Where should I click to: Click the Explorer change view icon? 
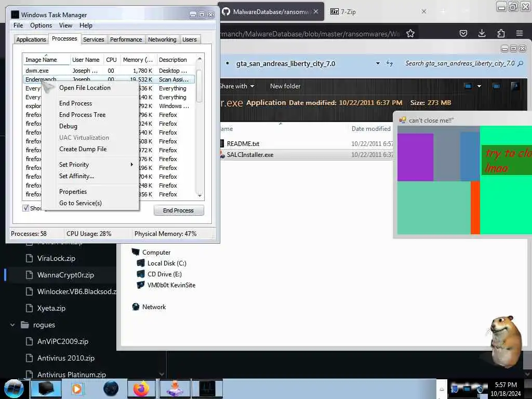468,86
